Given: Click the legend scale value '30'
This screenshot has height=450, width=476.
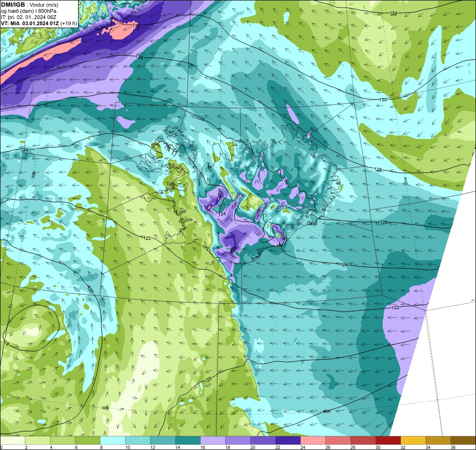Looking at the screenshot, I should click(378, 447).
